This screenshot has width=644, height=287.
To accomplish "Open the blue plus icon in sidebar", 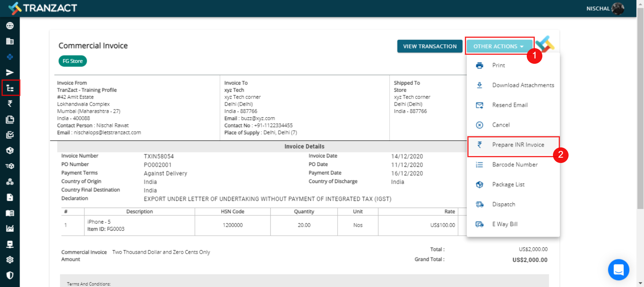I will click(x=10, y=57).
